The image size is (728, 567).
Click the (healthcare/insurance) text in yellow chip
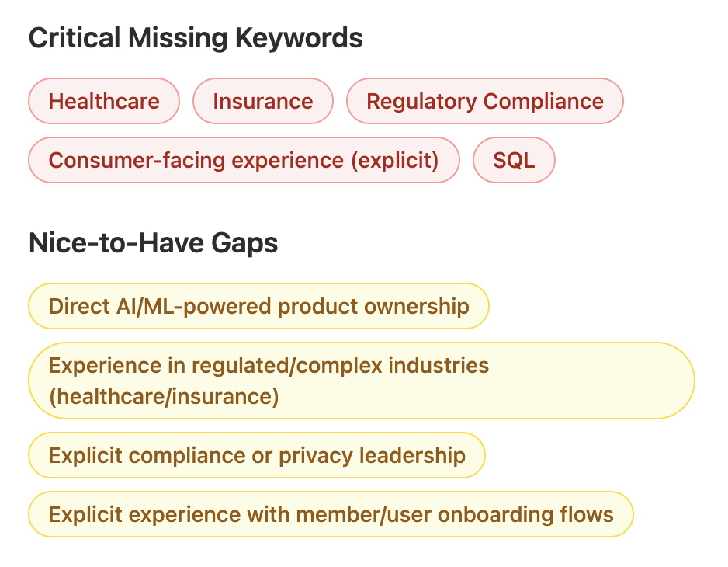[x=164, y=396]
